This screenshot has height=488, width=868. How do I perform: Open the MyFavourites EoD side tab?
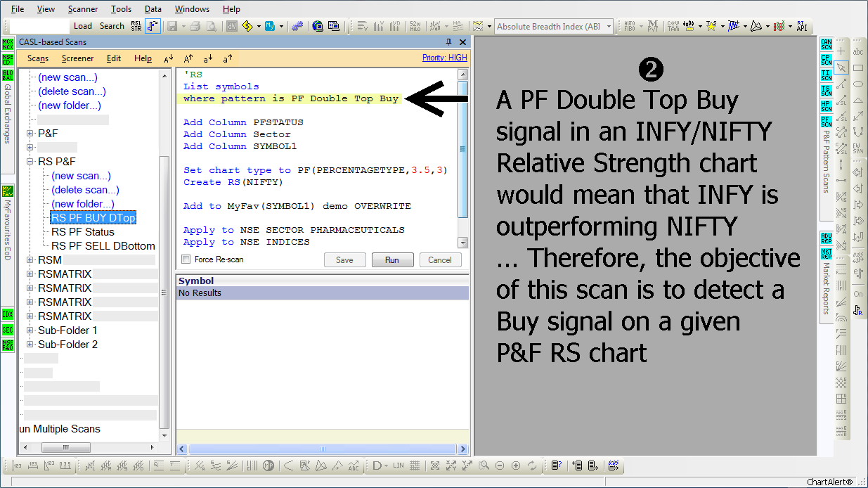point(8,231)
